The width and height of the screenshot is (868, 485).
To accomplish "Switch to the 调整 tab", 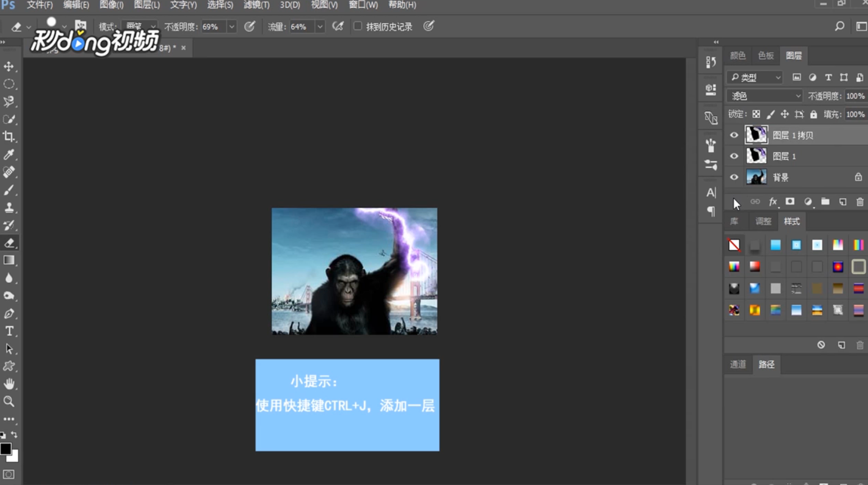I will [763, 221].
